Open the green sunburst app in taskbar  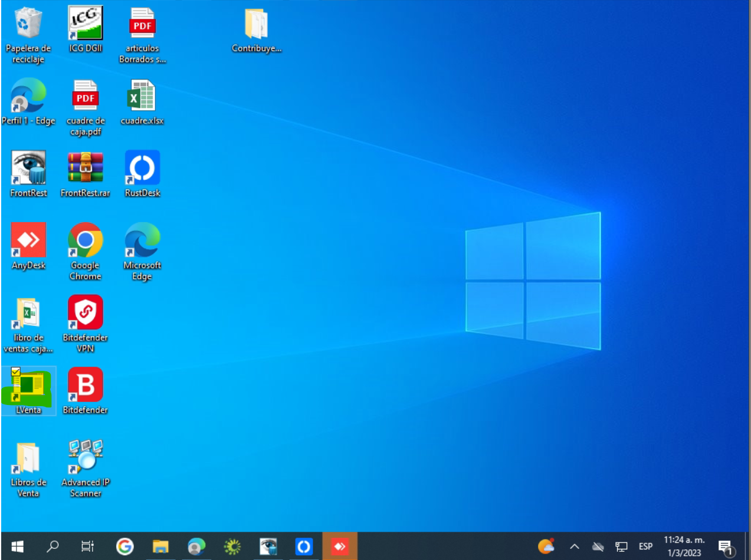click(x=232, y=547)
